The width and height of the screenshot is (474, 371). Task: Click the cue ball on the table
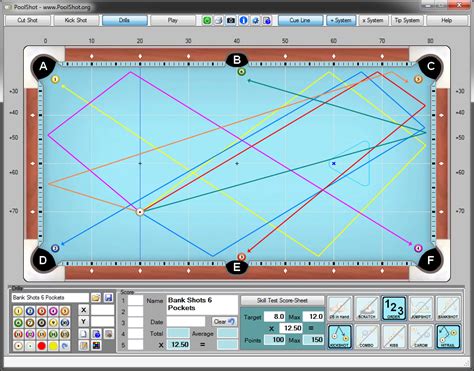140,212
